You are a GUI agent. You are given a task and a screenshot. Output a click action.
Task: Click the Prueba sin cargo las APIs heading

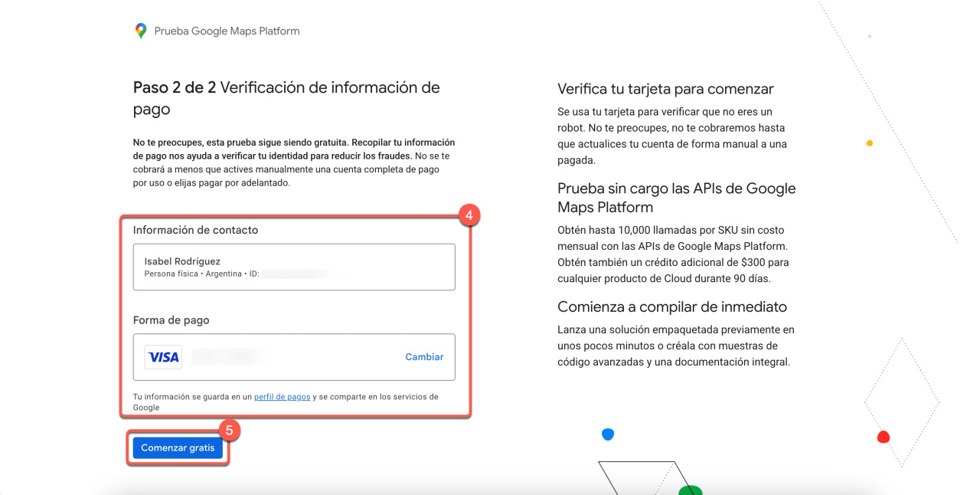pos(677,198)
